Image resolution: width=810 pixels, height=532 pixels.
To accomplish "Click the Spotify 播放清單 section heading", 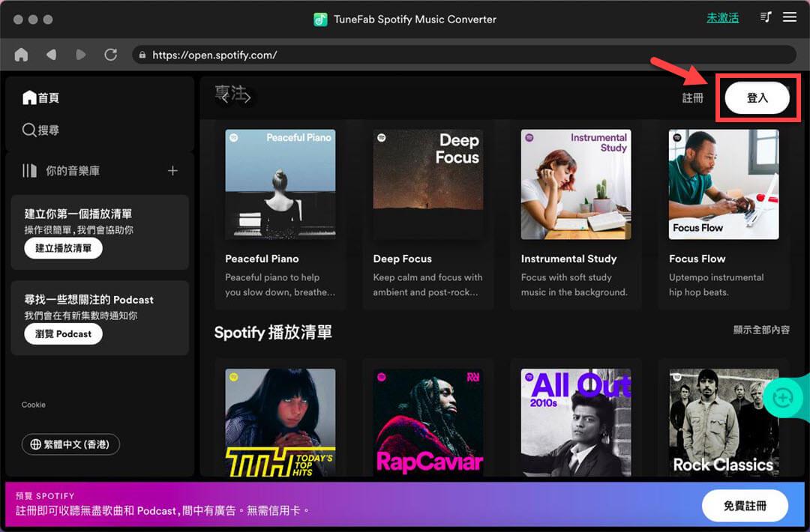I will (273, 332).
